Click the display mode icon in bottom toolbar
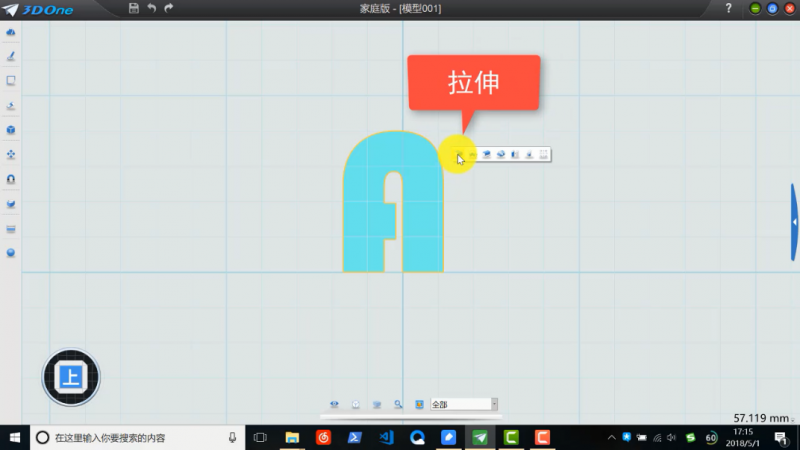The height and width of the screenshot is (450, 800). click(x=377, y=404)
